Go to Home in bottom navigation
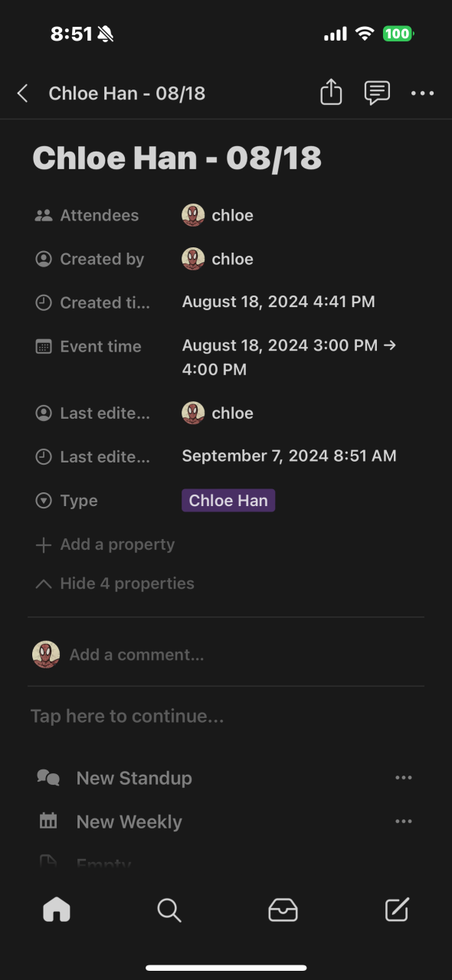452x980 pixels. (57, 910)
